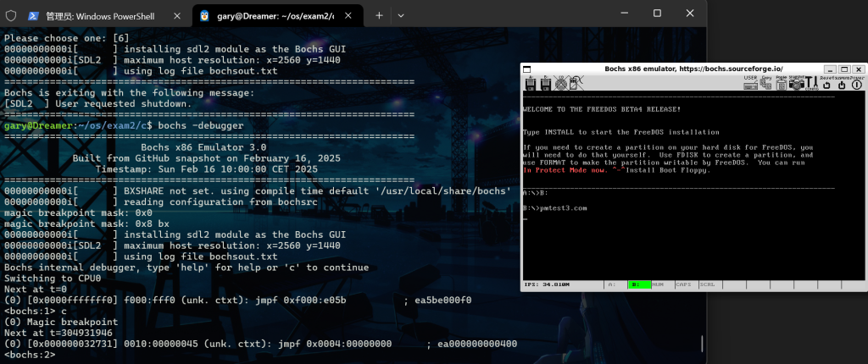Expand the terminal profile dropdown arrow
This screenshot has width=868, height=364.
tap(401, 15)
